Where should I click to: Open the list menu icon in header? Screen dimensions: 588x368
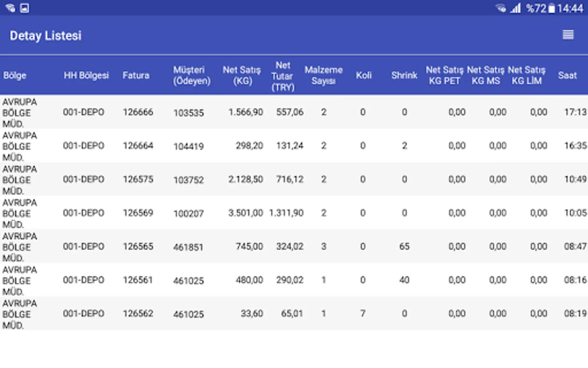[568, 35]
